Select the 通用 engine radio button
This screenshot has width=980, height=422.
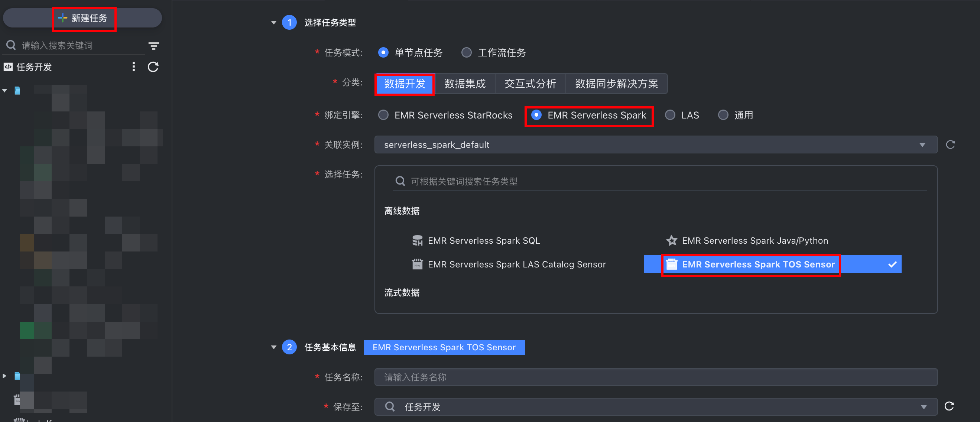[723, 115]
